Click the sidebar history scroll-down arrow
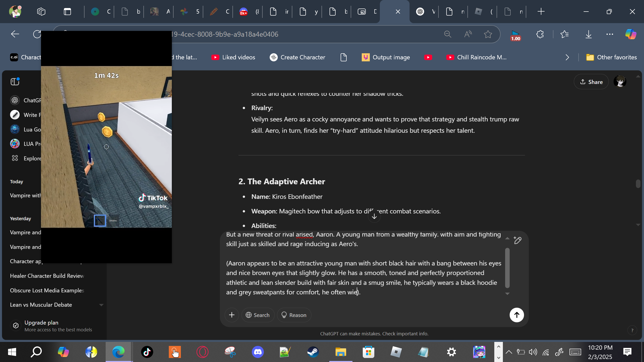Screen dimensions: 644x362 click(101, 305)
